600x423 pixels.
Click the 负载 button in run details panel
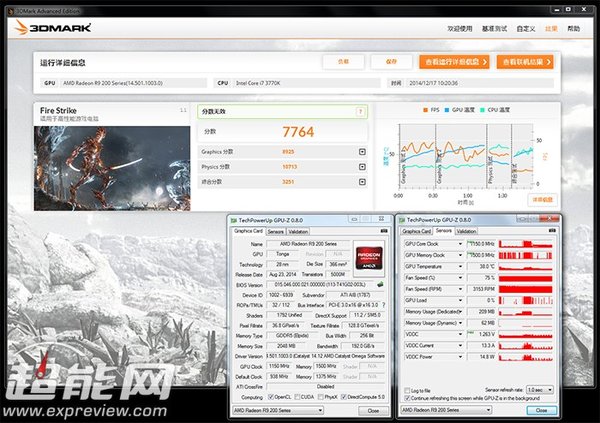[x=343, y=62]
